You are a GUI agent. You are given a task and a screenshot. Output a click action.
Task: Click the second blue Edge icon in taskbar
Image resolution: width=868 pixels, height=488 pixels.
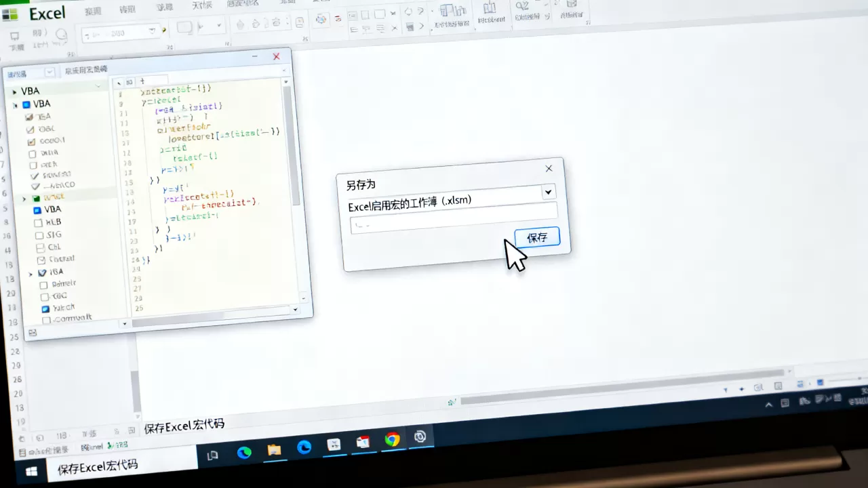304,447
